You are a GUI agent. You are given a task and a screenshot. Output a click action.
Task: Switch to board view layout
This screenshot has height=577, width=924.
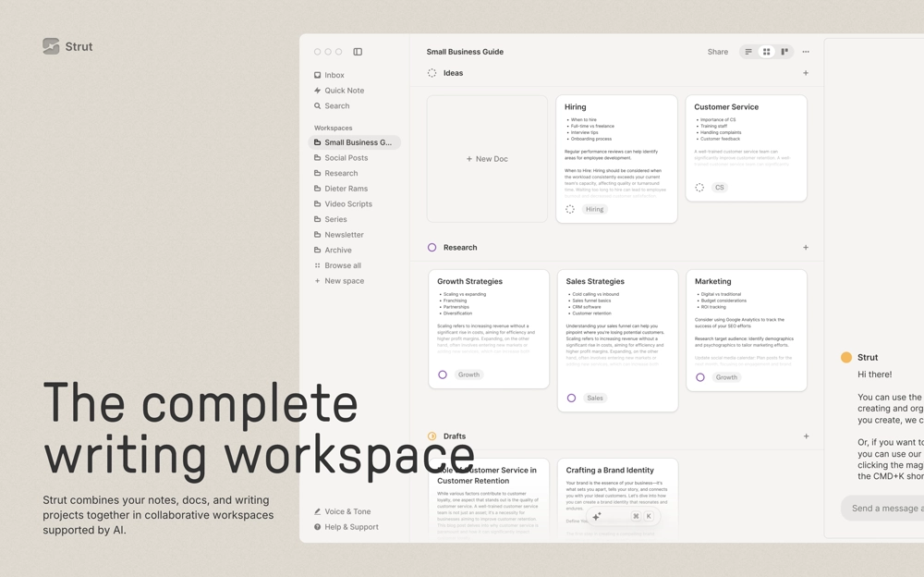coord(784,52)
